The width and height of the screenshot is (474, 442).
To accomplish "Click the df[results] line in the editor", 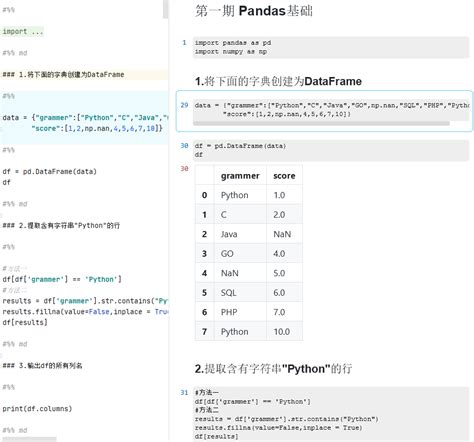I will click(x=25, y=322).
